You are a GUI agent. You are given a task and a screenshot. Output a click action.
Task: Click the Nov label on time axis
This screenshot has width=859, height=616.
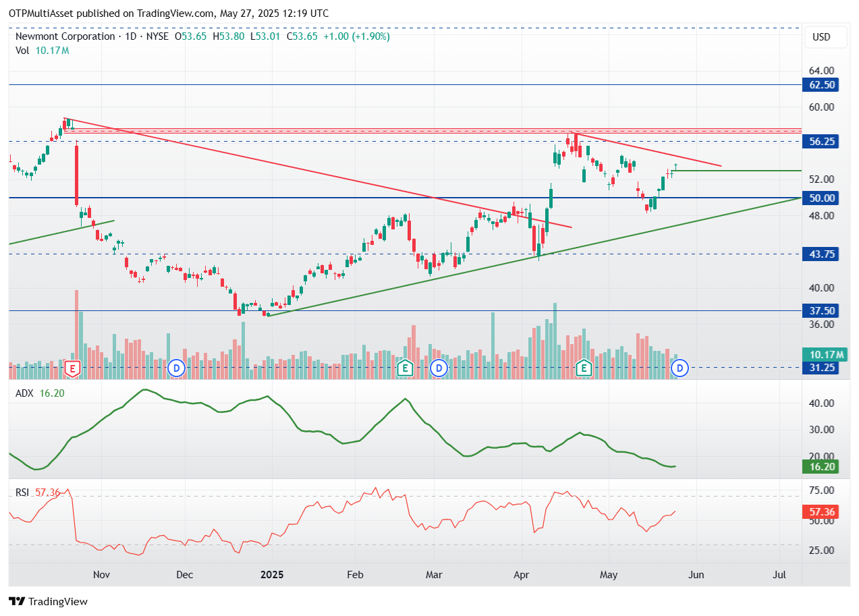coord(101,575)
